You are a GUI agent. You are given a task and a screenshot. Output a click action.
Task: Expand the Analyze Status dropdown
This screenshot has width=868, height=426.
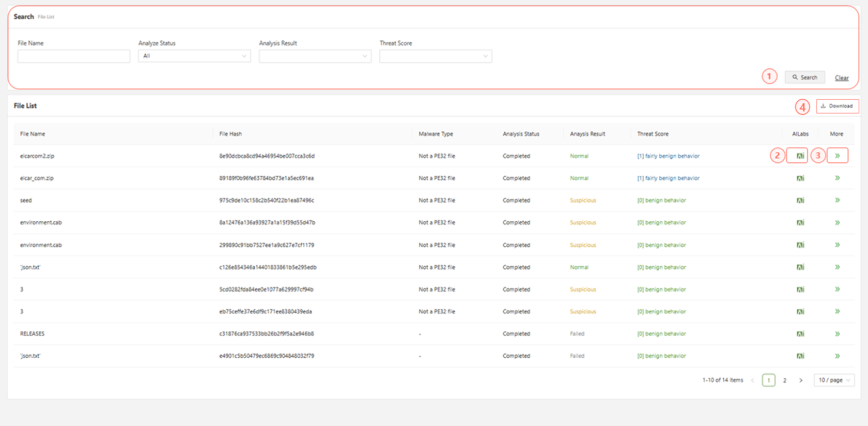coord(194,56)
